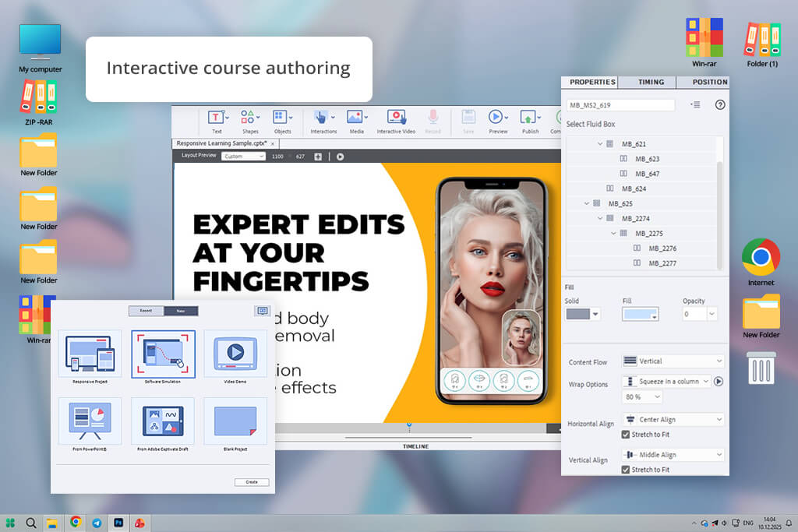Open the Opacity value dropdown
798x532 pixels.
(x=712, y=315)
